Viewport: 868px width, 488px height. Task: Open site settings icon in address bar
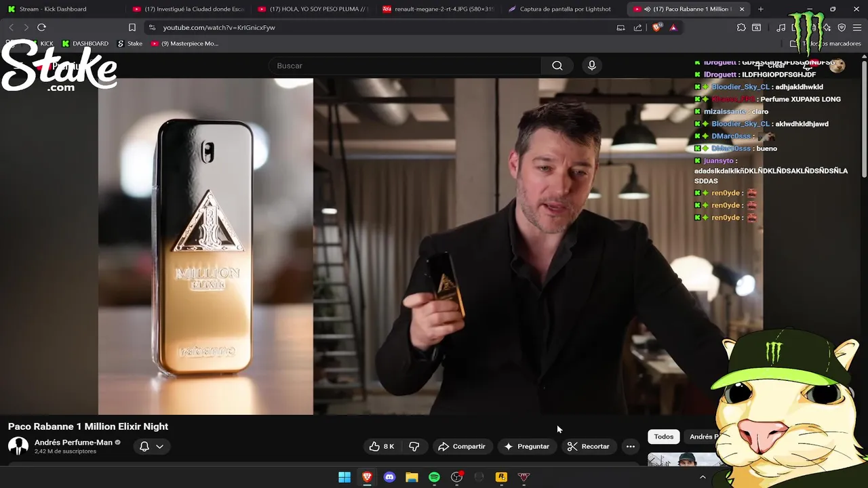click(152, 27)
